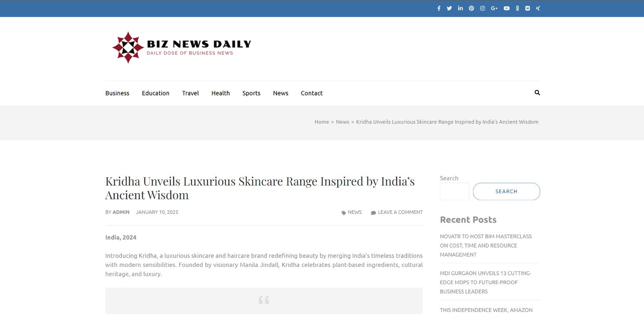The width and height of the screenshot is (644, 314).
Task: Click the Biz News Daily logo
Action: point(182,48)
